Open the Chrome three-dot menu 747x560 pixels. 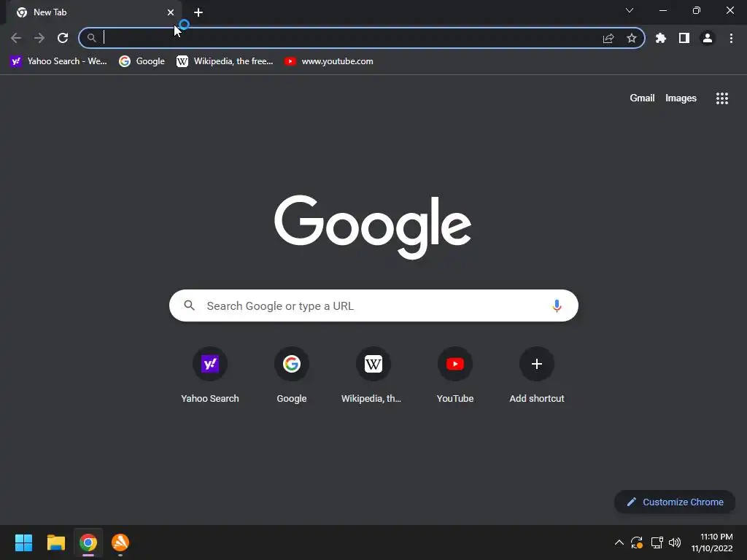pyautogui.click(x=731, y=38)
